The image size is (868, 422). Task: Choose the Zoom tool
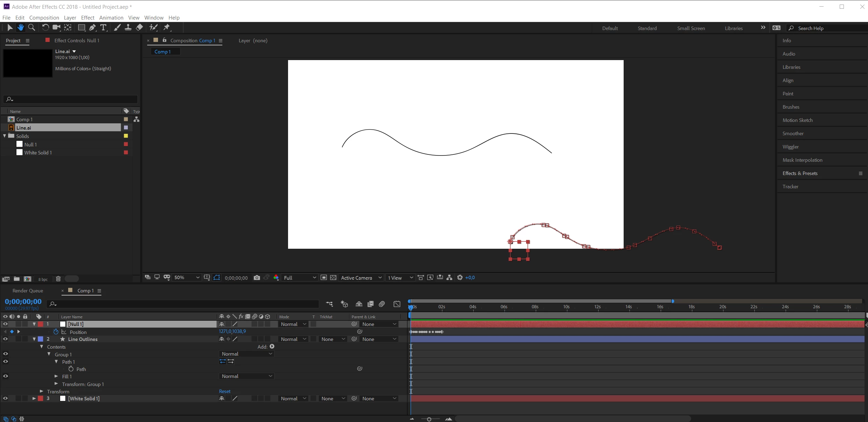click(x=31, y=28)
